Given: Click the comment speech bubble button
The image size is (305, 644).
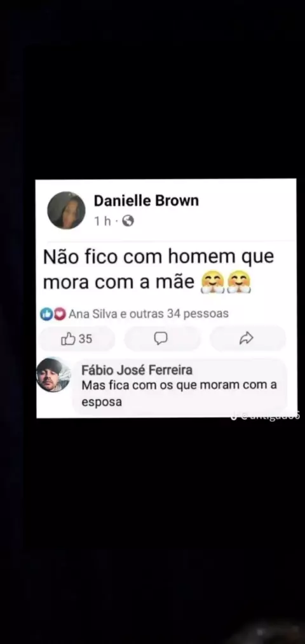Looking at the screenshot, I should pyautogui.click(x=161, y=339).
